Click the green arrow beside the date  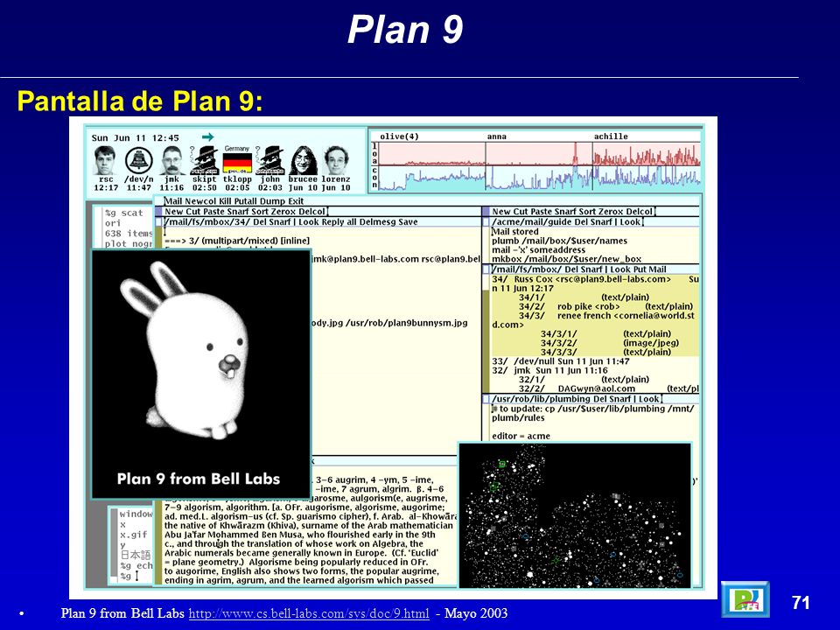pos(208,137)
